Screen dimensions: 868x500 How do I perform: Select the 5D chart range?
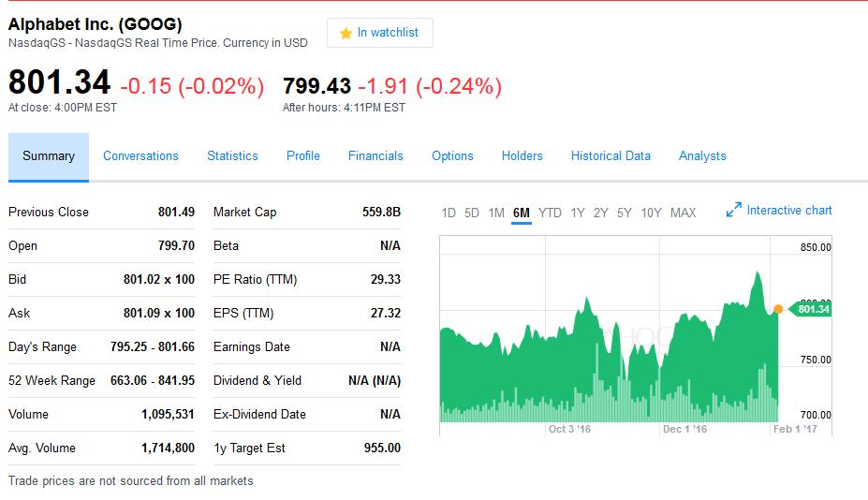[x=472, y=213]
